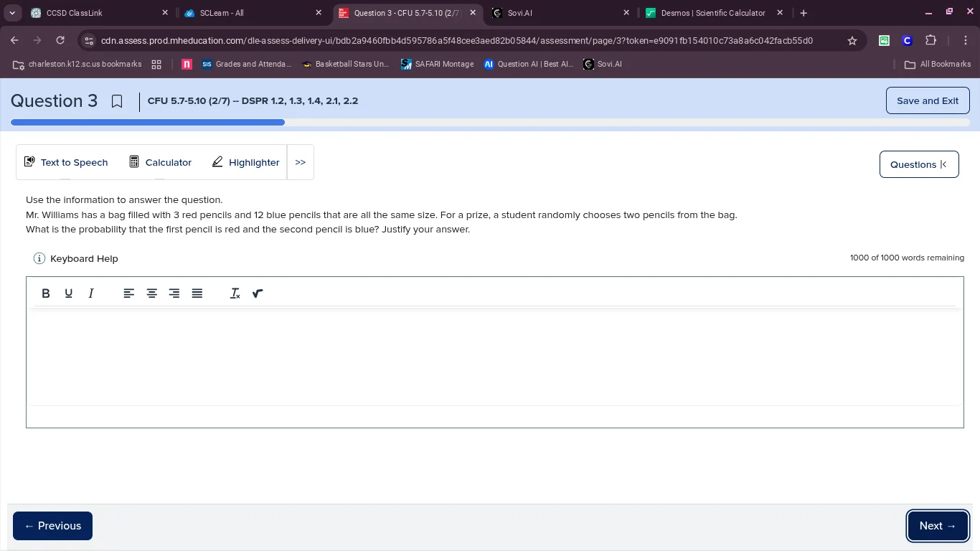Screen dimensions: 980x551
Task: Insert a math equation with square root icon
Action: (258, 293)
